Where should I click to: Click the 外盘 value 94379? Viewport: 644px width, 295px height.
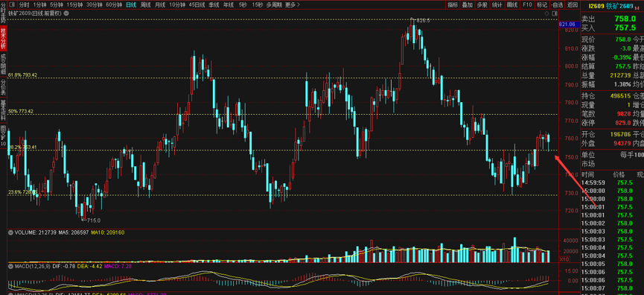click(x=623, y=143)
